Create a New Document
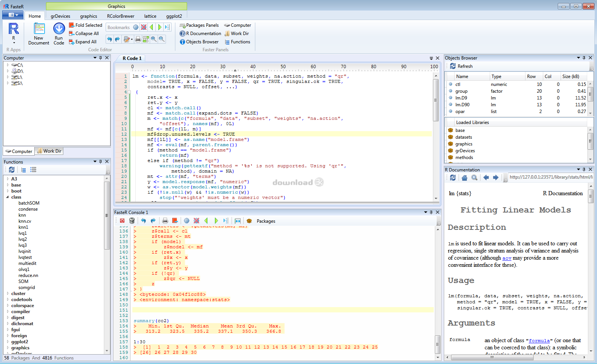The image size is (597, 364). click(x=38, y=34)
